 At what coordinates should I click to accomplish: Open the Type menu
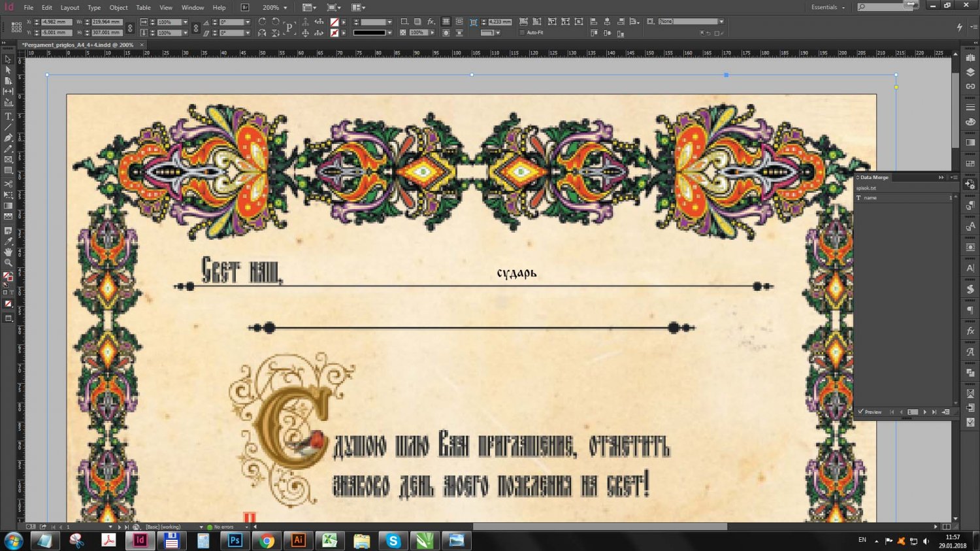pyautogui.click(x=94, y=8)
